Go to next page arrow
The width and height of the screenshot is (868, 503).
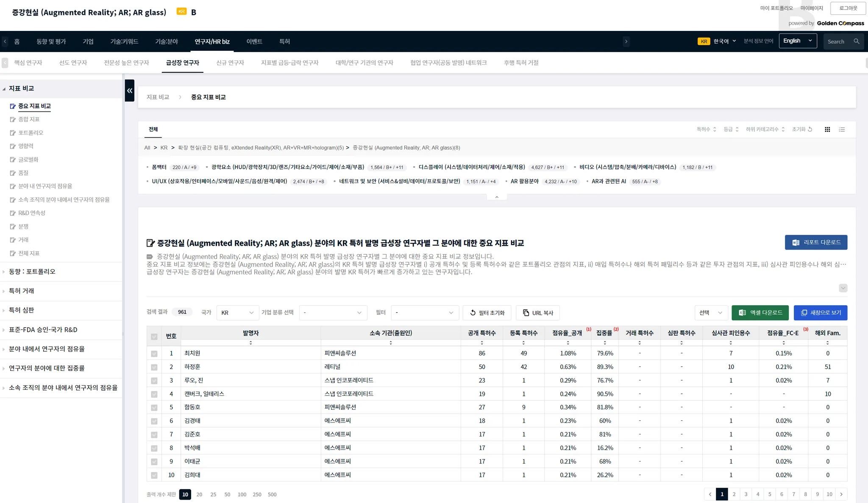841,494
